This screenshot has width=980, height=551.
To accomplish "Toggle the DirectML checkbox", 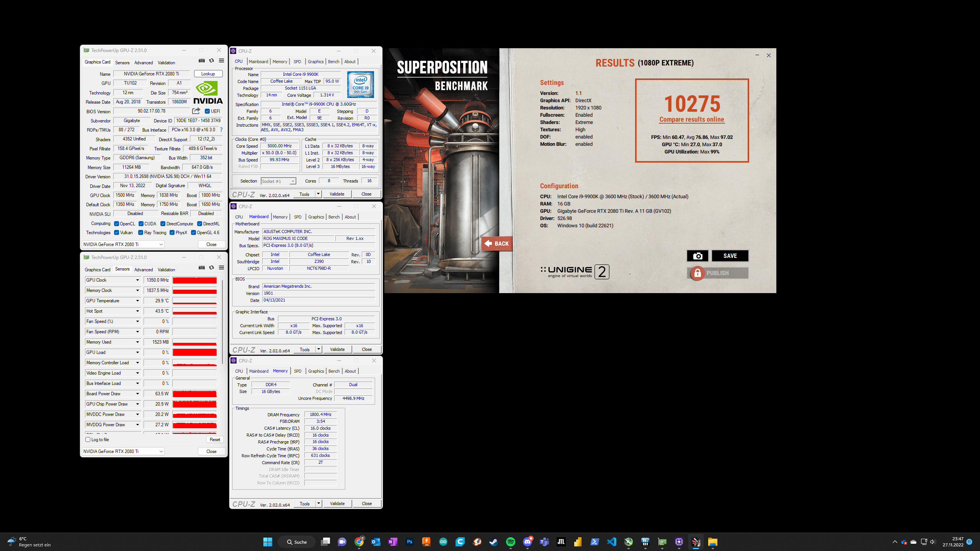I will tap(199, 224).
